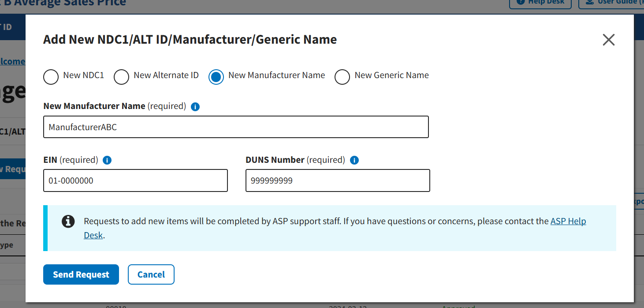Choose the New Manufacturer Name radio option
Viewport: 644px width, 308px height.
[216, 77]
